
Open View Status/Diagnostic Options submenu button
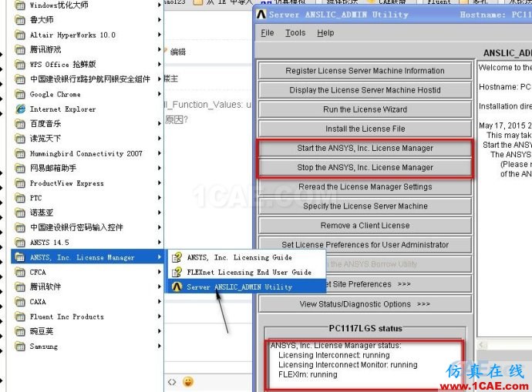(365, 304)
